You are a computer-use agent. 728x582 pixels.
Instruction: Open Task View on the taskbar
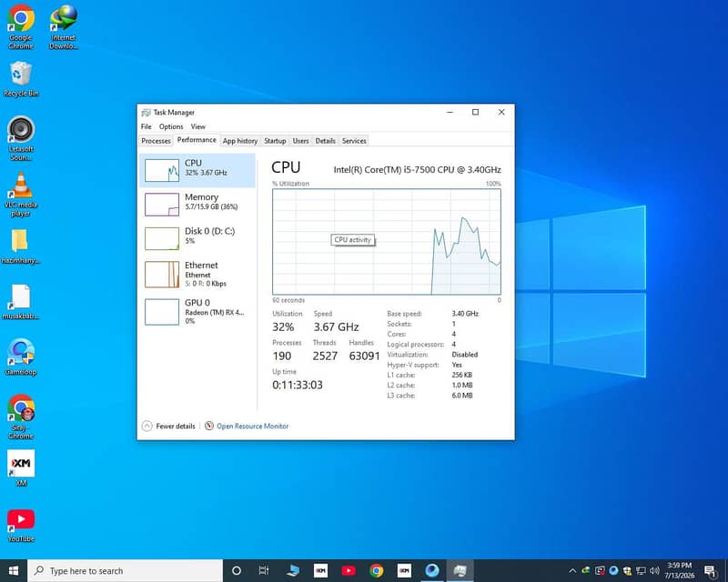tap(264, 570)
